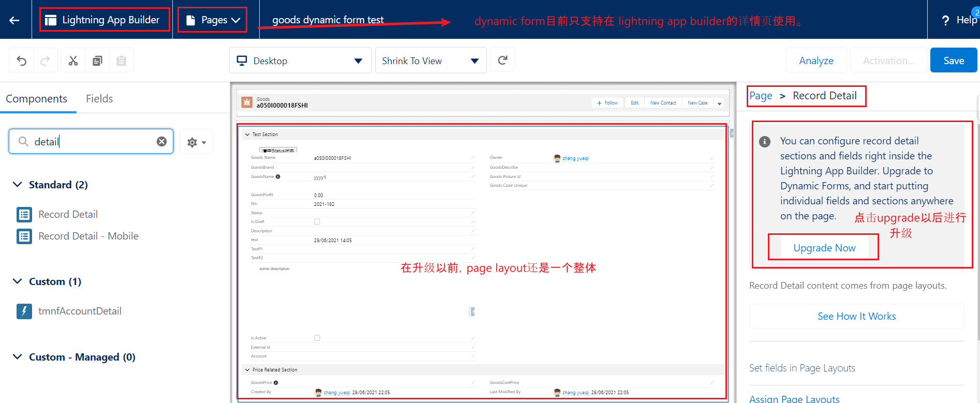Click the cut scissors icon
The height and width of the screenshot is (403, 980).
pyautogui.click(x=73, y=61)
